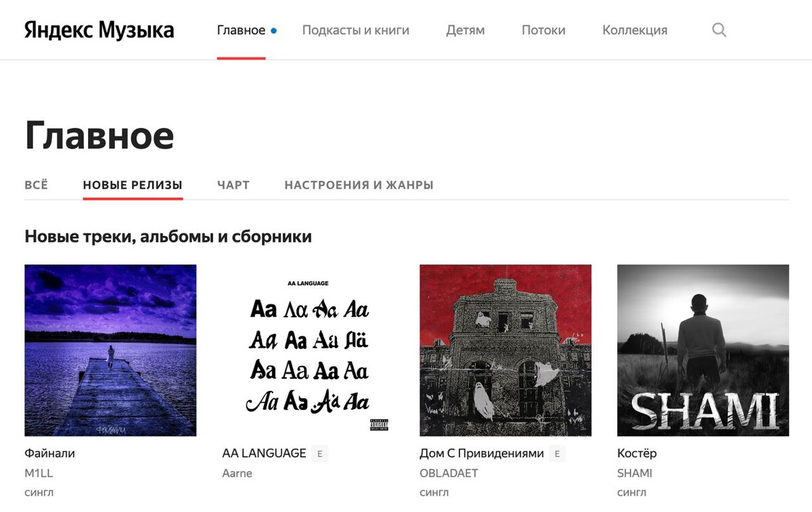Click the explicit E badge beside Дом С Привидениями
Viewport: 812px width, 512px height.
coord(558,454)
